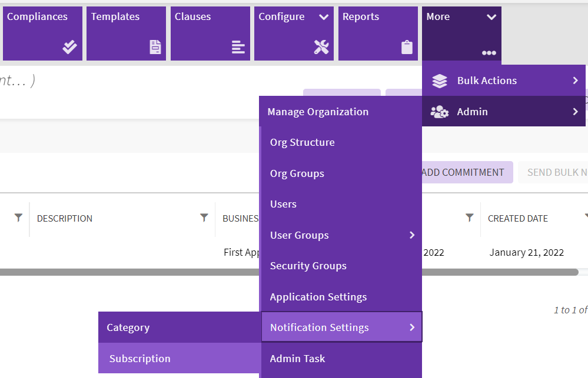Expand the Configure dropdown arrow

point(324,17)
